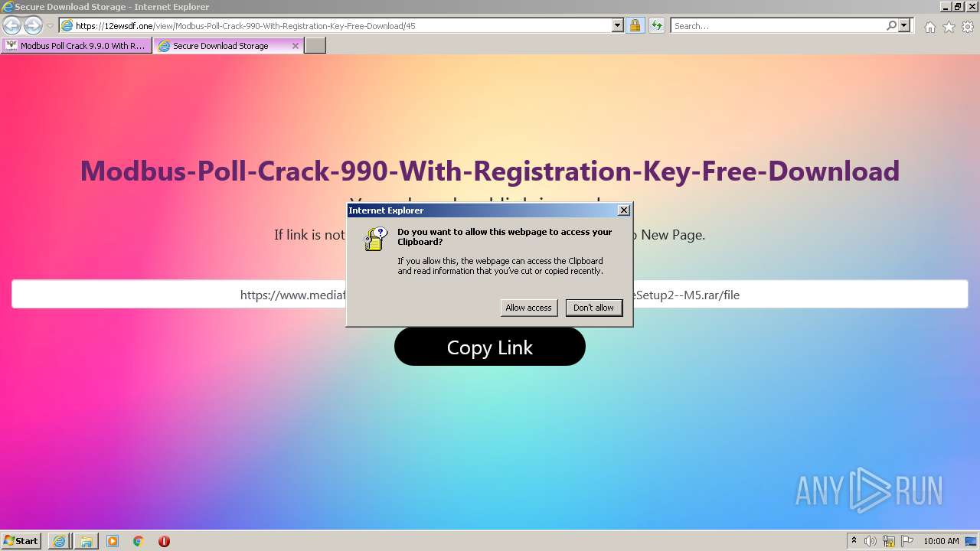Open the Action Center flag icon

[x=907, y=541]
